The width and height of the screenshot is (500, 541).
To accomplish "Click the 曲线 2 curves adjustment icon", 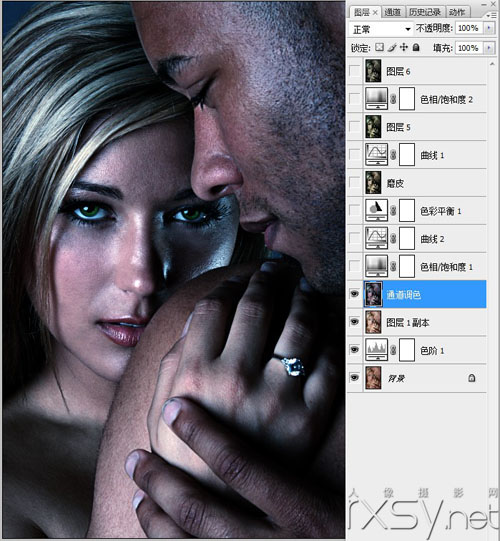I will point(376,238).
